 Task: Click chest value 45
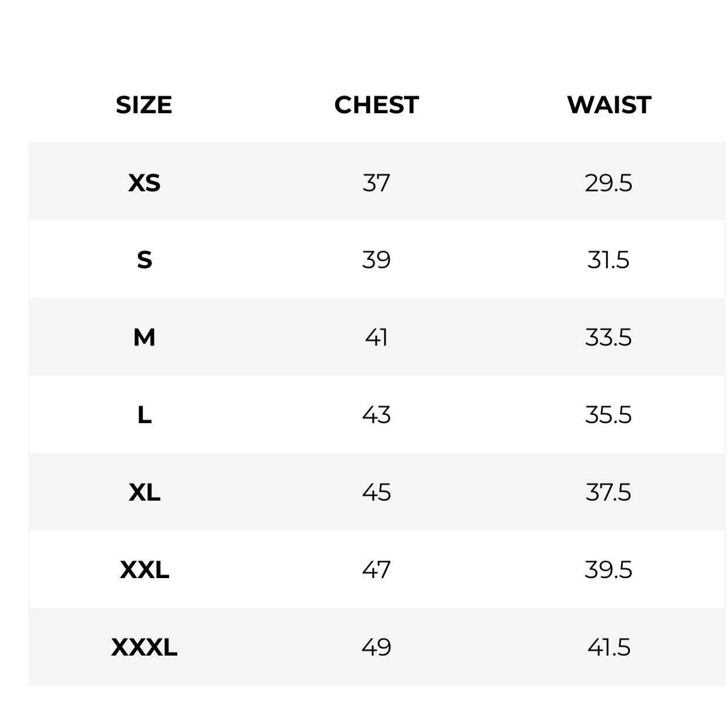pyautogui.click(x=376, y=492)
